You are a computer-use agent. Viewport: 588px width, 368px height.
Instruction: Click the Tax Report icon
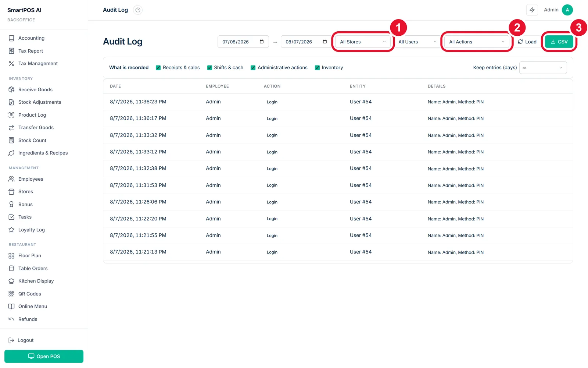point(11,51)
